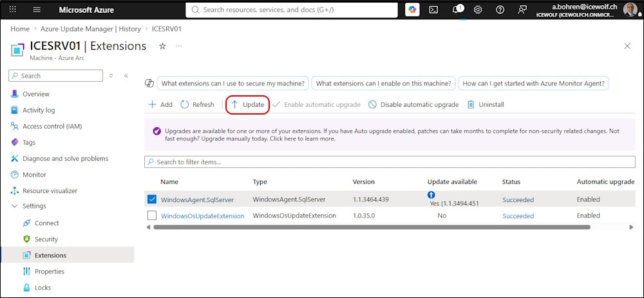Ask "What extensions can I enable on this machine?"
This screenshot has width=644, height=298.
(384, 83)
